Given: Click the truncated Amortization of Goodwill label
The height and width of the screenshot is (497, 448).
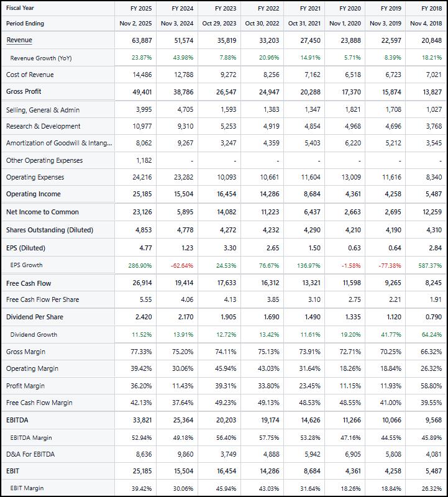Looking at the screenshot, I should tap(59, 143).
